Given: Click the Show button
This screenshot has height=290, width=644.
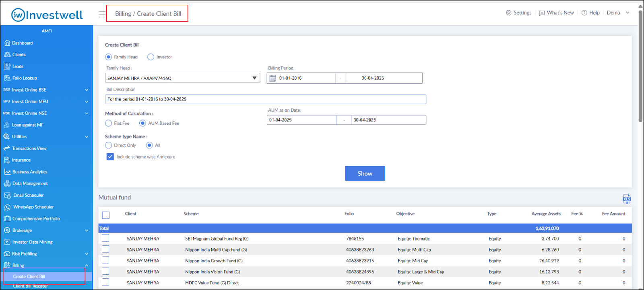Looking at the screenshot, I should 365,173.
